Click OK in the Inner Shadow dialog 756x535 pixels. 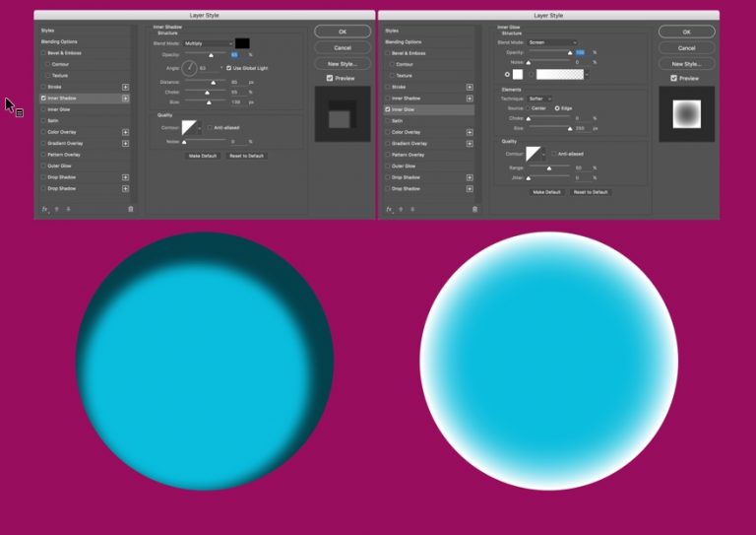pyautogui.click(x=343, y=32)
